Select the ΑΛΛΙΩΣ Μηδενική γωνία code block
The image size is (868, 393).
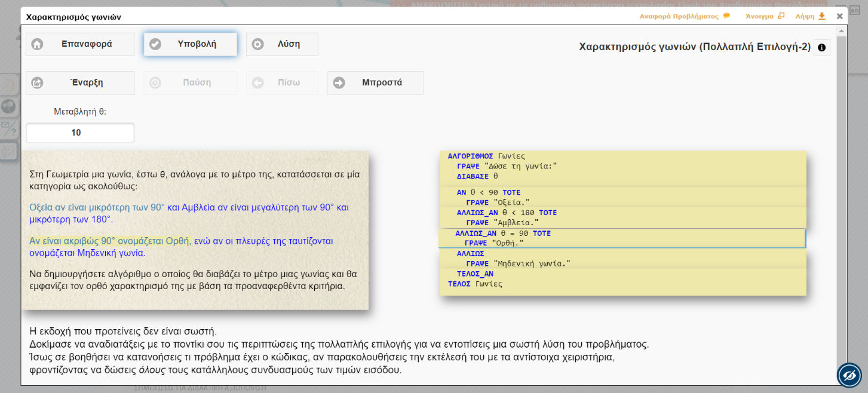pos(621,259)
